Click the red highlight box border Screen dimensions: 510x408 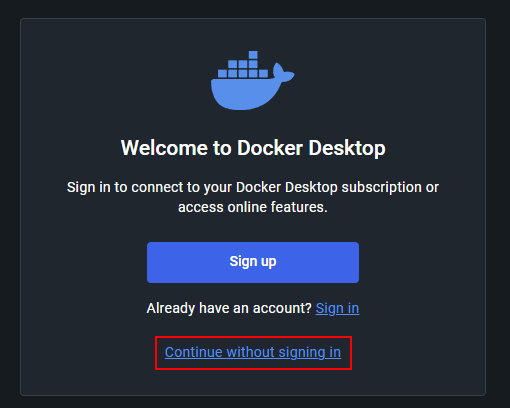point(253,337)
